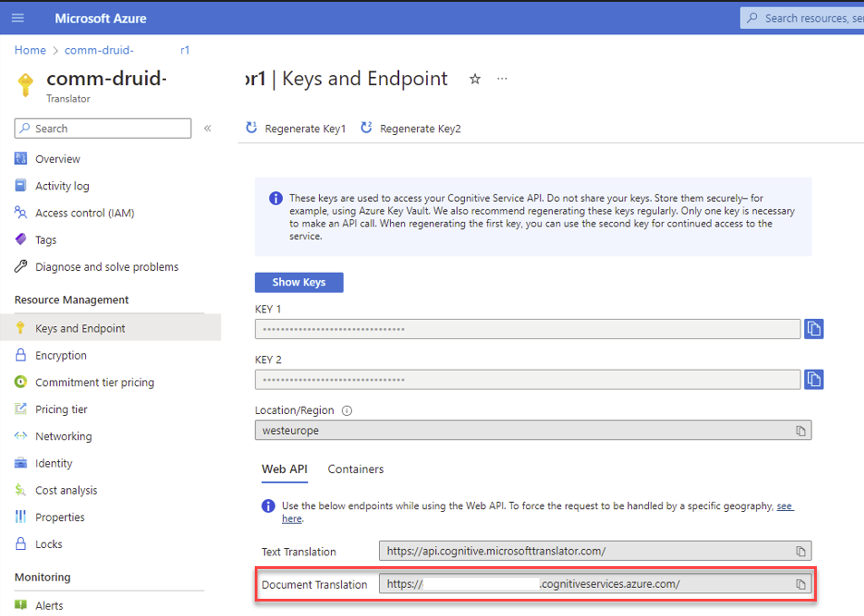This screenshot has height=616, width=864.
Task: Open the more options ellipsis beside title
Action: pyautogui.click(x=501, y=79)
